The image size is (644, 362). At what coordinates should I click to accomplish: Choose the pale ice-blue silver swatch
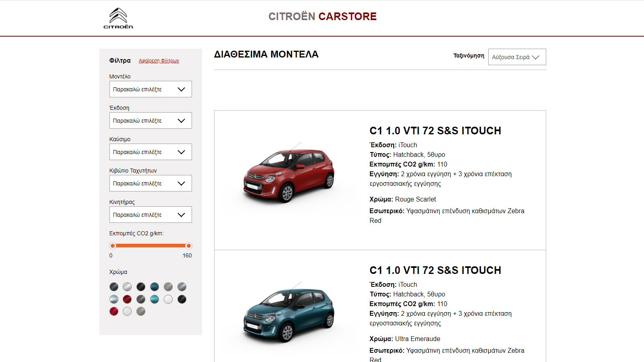pos(114,299)
